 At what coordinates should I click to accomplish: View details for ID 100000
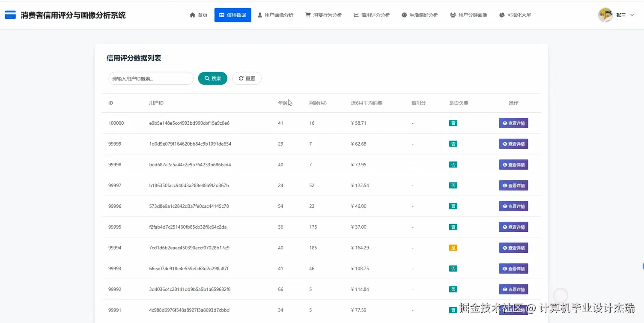click(513, 123)
